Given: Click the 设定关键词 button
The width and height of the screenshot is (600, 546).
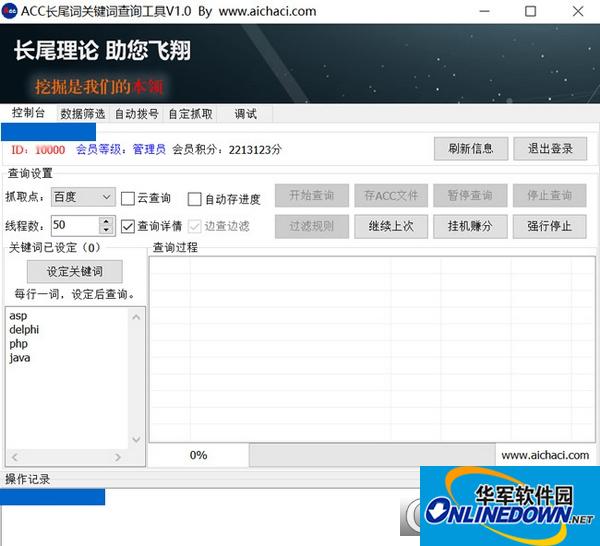Looking at the screenshot, I should pyautogui.click(x=75, y=271).
